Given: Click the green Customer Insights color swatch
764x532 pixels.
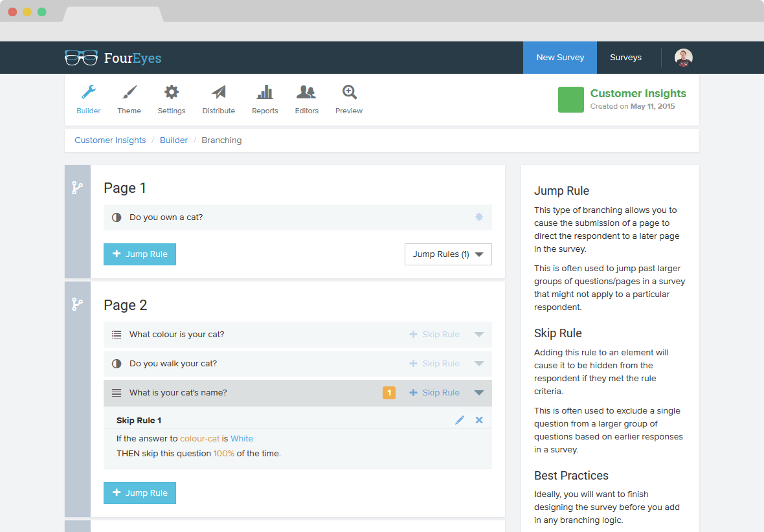Looking at the screenshot, I should click(x=571, y=100).
